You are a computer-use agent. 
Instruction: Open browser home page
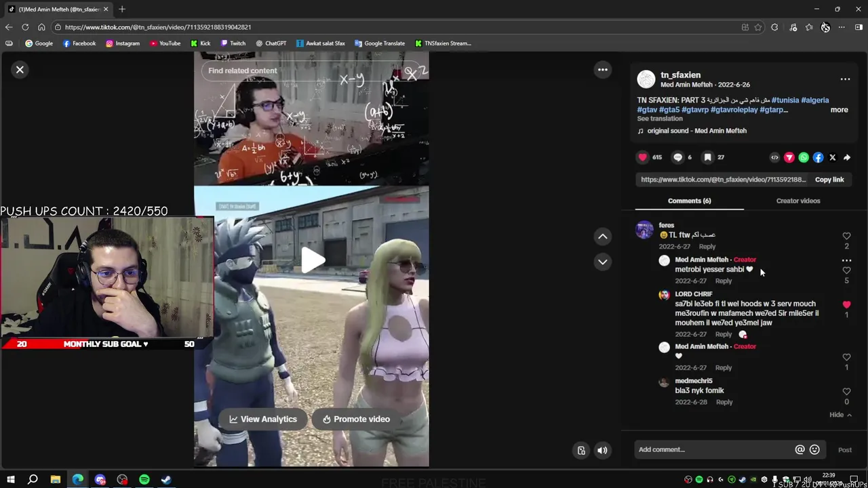pyautogui.click(x=41, y=27)
